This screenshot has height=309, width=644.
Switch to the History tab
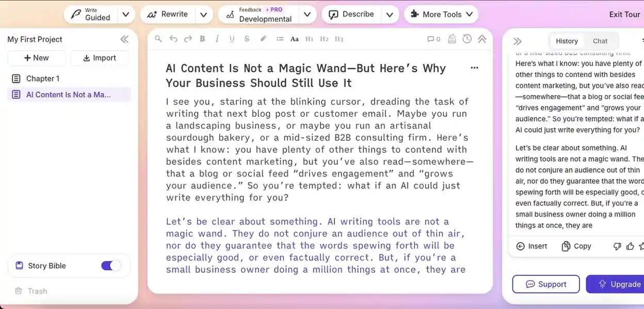[x=567, y=41]
